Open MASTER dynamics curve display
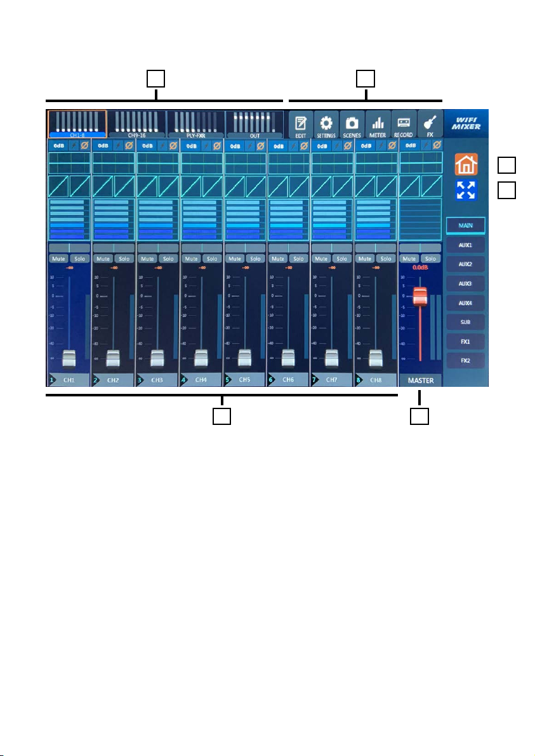The width and height of the screenshot is (535, 756). click(x=421, y=186)
